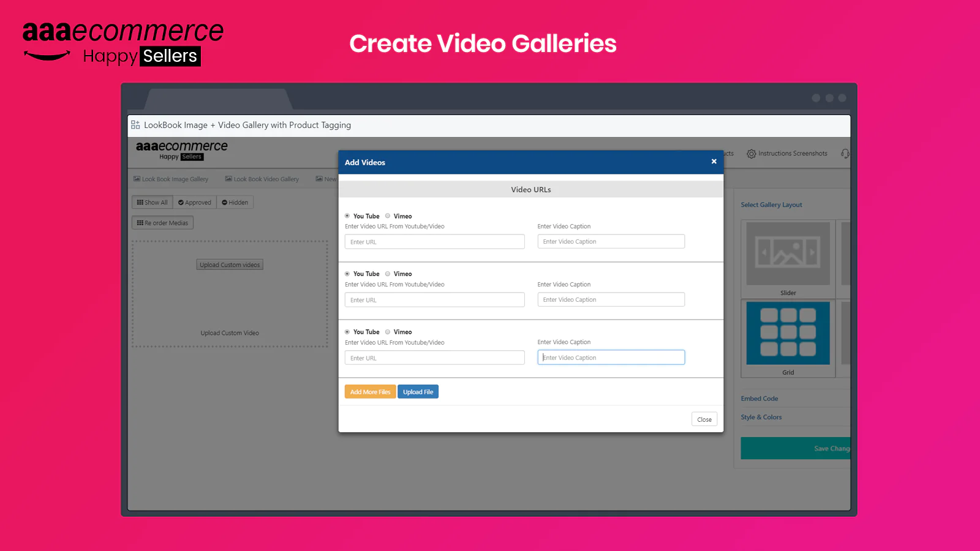Click the first Enter URL field
This screenshot has height=551, width=980.
tap(434, 242)
